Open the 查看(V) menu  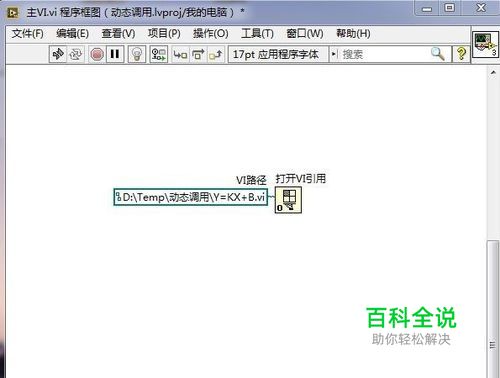click(x=118, y=34)
